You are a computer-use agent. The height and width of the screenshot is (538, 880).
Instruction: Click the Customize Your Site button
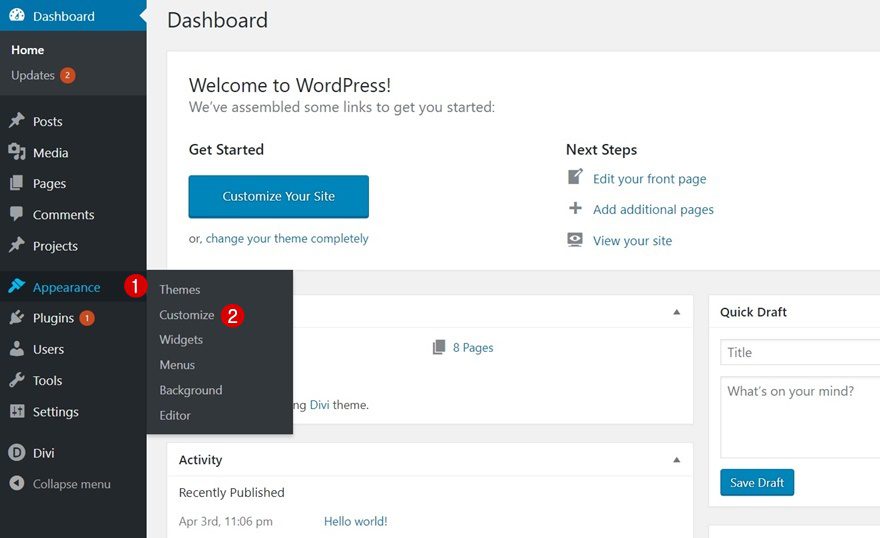click(x=278, y=197)
